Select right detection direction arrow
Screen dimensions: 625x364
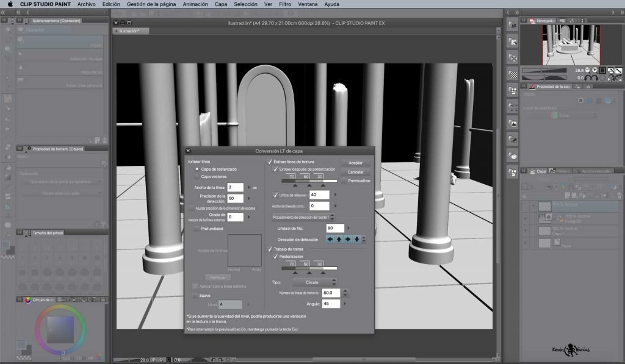point(347,240)
